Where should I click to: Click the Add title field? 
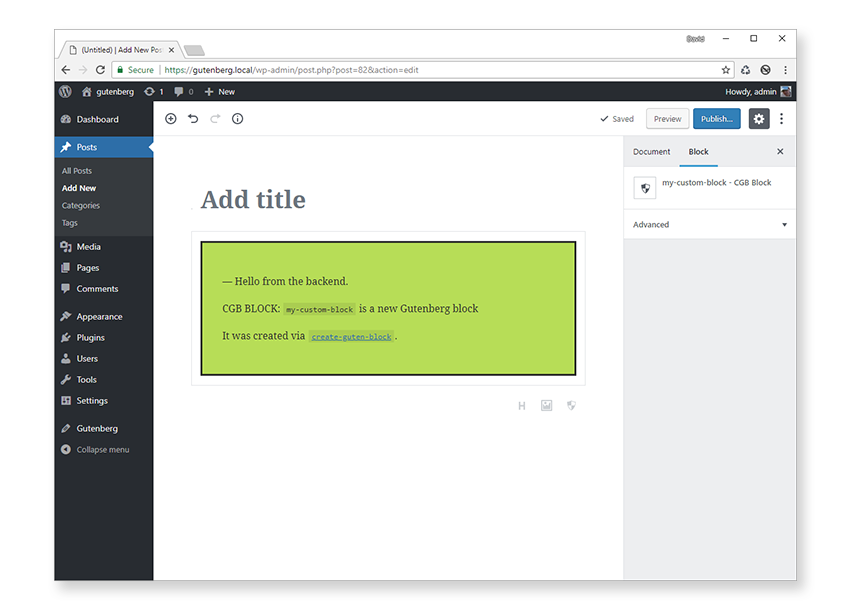coord(388,200)
